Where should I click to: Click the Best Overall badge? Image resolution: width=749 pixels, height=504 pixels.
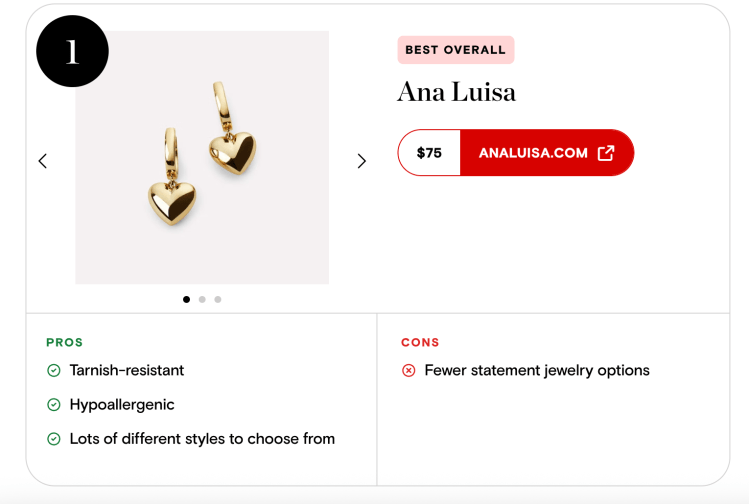455,50
